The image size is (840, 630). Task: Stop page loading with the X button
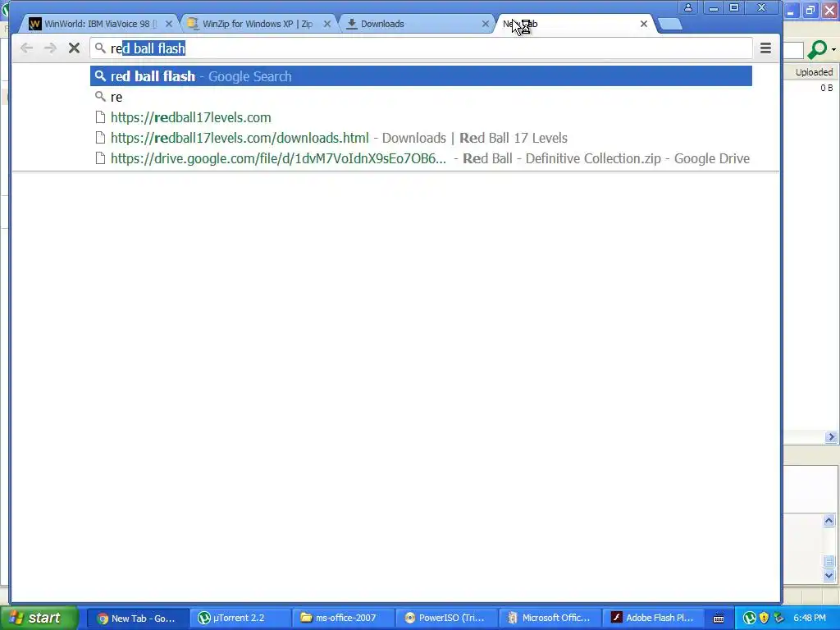point(74,48)
